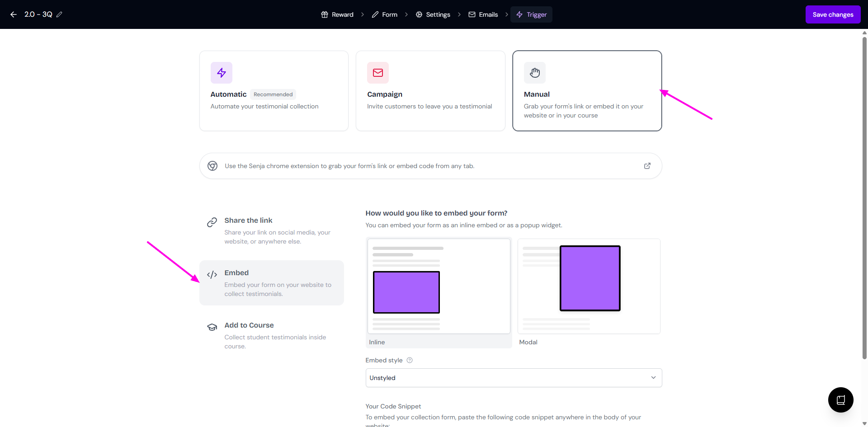This screenshot has height=427, width=868.
Task: Open the Settings step
Action: click(433, 14)
